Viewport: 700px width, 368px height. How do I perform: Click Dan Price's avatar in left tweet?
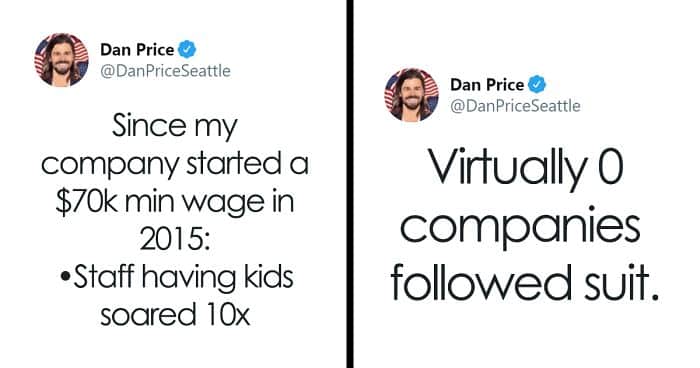62,59
